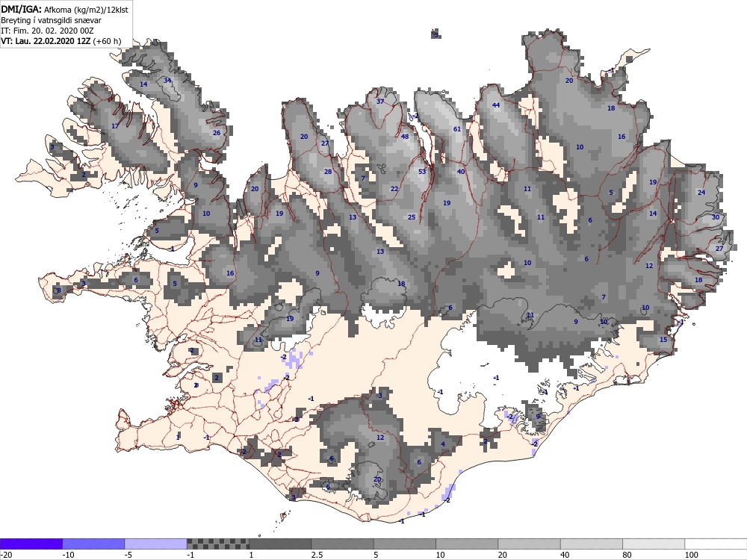Click the map value '53' on the map

(x=422, y=172)
